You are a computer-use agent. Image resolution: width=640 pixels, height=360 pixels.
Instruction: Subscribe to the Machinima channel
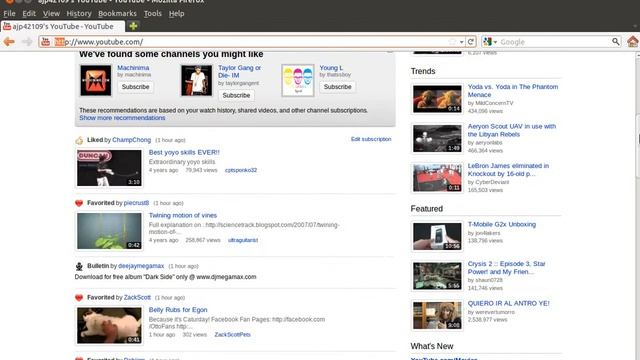coord(136,87)
